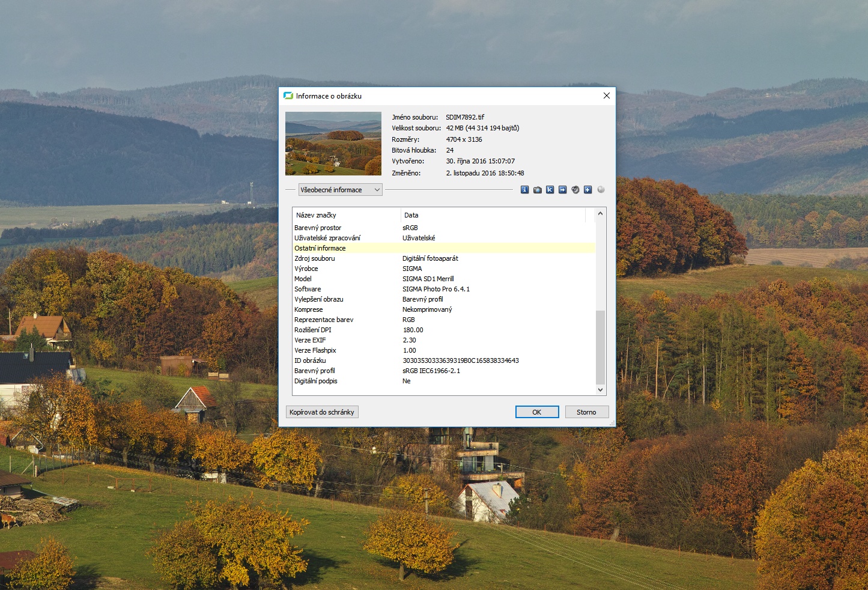This screenshot has height=590, width=868.
Task: Click the blue "K" keywords icon
Action: (550, 190)
